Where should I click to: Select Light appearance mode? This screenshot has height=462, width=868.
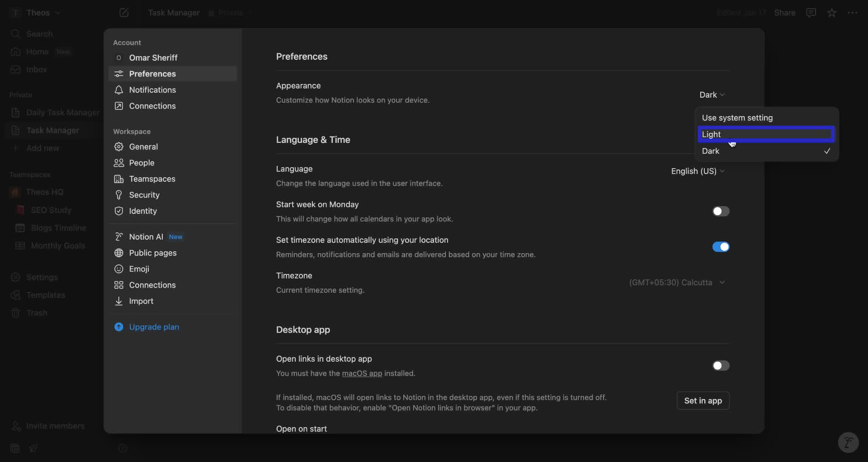click(x=766, y=134)
